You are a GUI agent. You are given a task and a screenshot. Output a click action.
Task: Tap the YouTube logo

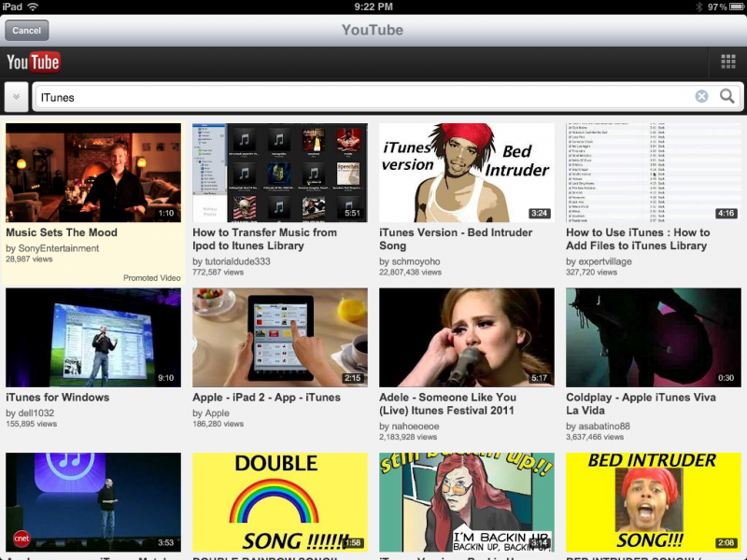(34, 63)
